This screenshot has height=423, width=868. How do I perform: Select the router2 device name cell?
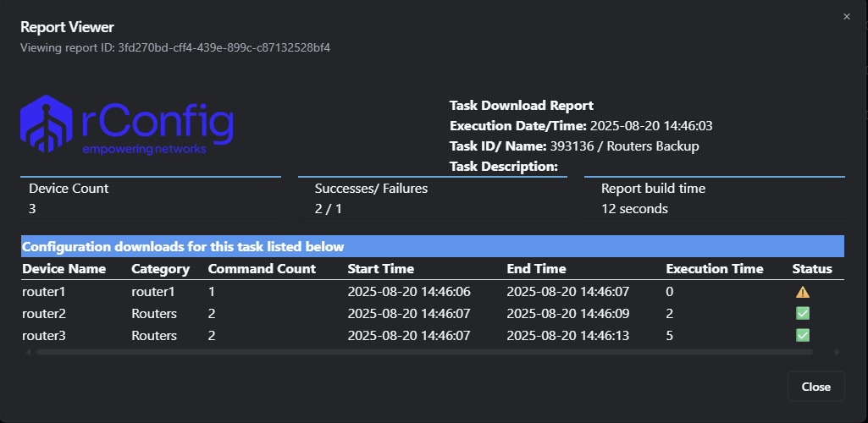coord(43,314)
